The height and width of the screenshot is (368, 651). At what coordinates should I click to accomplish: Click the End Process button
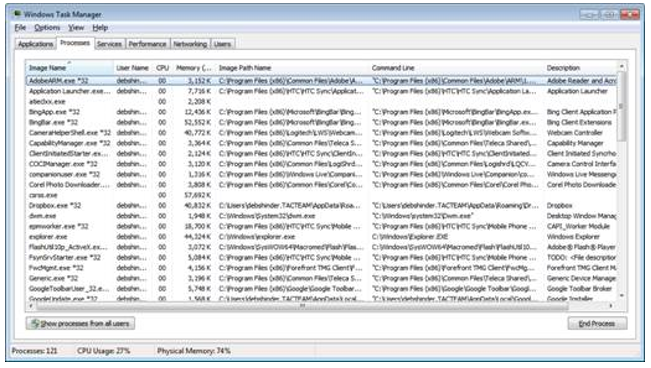point(597,324)
